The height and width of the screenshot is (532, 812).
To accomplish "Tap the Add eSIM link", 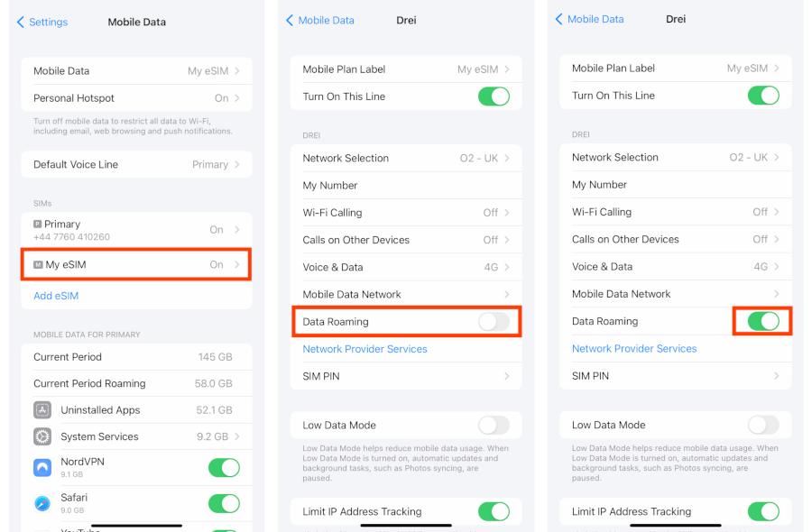I will [x=56, y=296].
